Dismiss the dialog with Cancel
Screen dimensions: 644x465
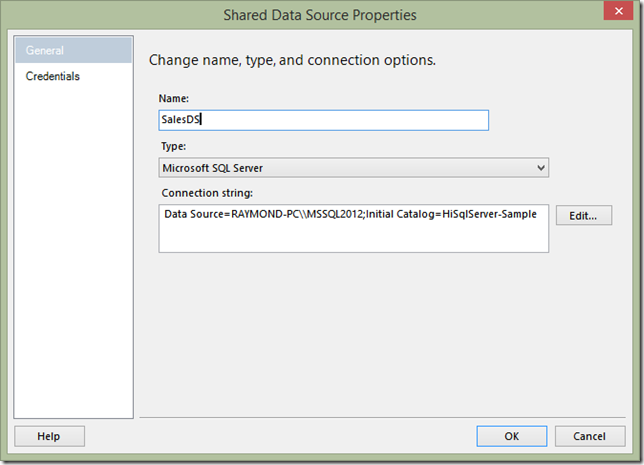point(590,436)
